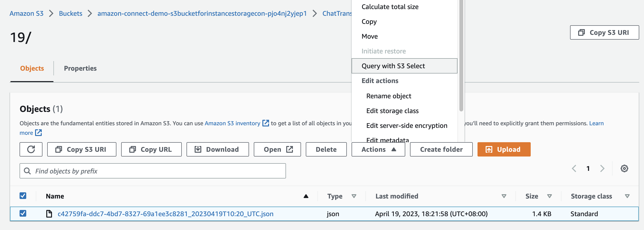Image resolution: width=644 pixels, height=230 pixels.
Task: Uncheck the c42759fa json file checkbox
Action: 23,214
